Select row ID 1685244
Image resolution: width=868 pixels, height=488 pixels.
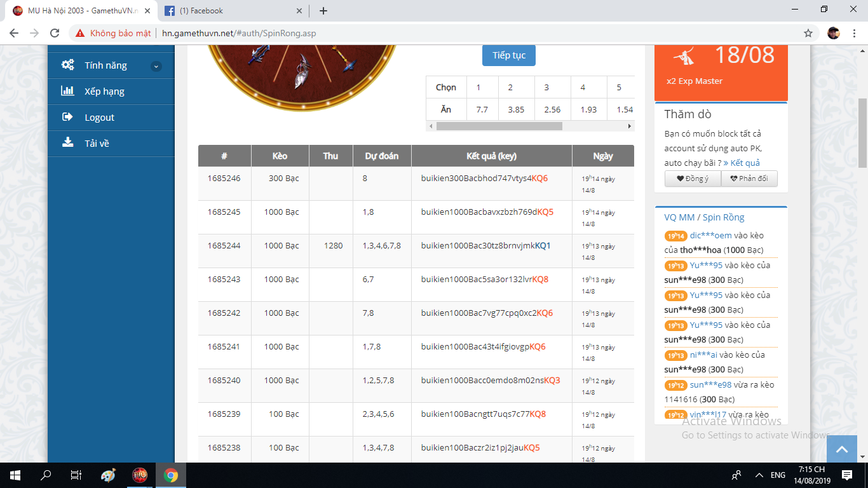coord(224,246)
